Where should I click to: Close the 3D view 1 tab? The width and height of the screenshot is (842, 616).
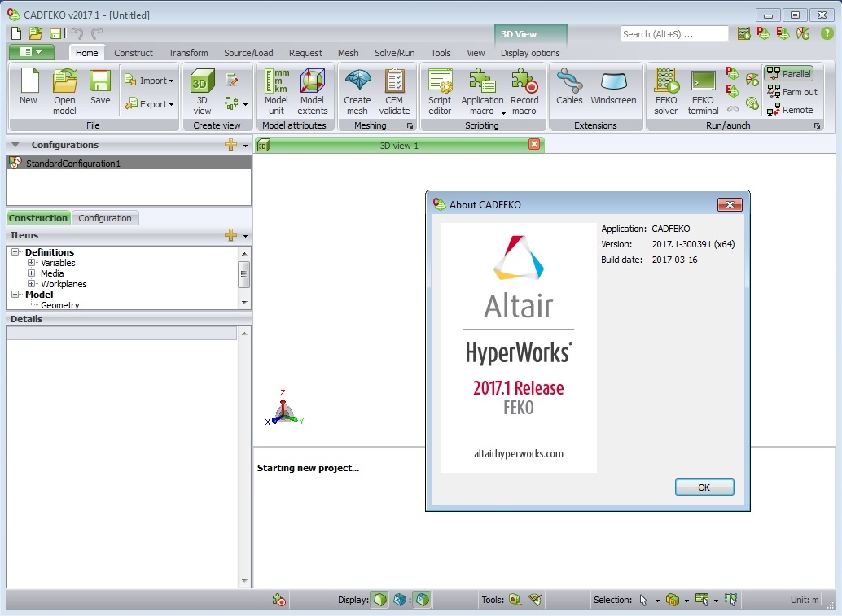[x=534, y=144]
